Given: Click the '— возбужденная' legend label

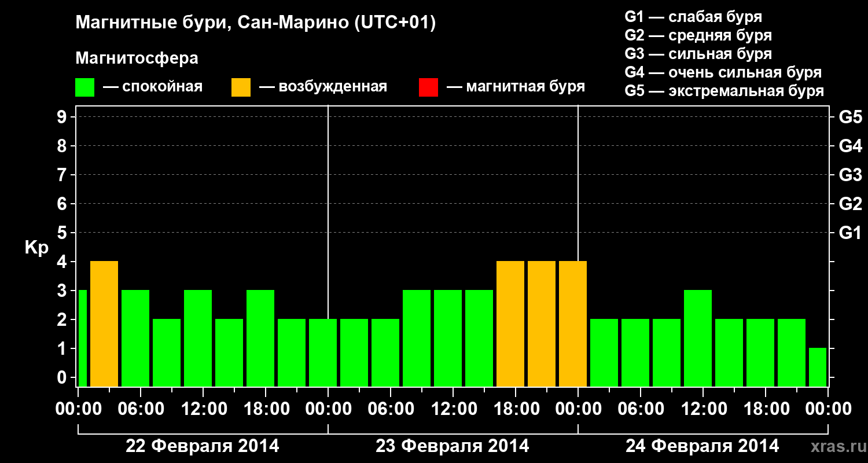Looking at the screenshot, I should [x=323, y=87].
